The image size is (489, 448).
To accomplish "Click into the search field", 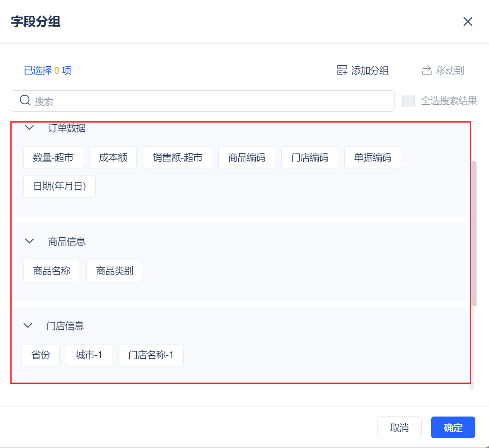I will coord(207,101).
